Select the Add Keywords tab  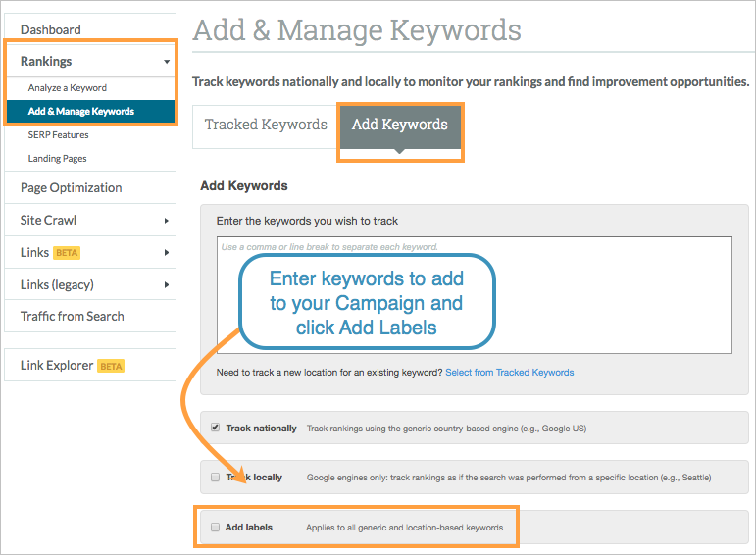[400, 126]
